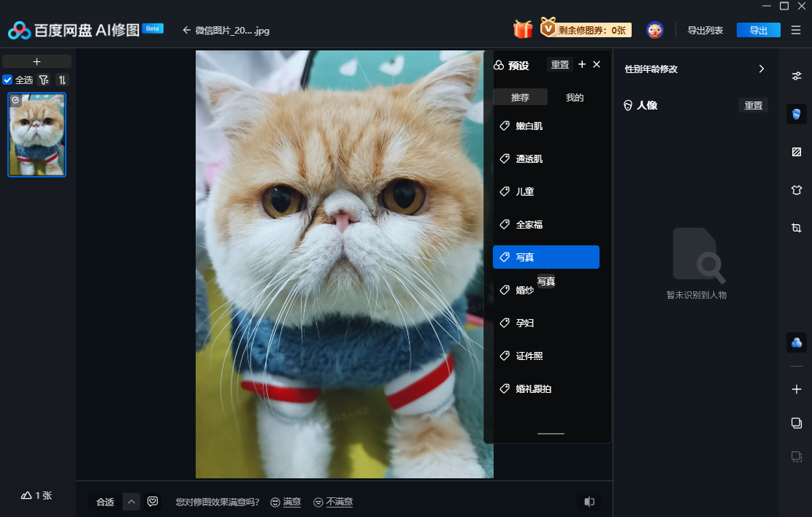Click 重置 button in 人像 panel
The height and width of the screenshot is (517, 812).
(753, 105)
